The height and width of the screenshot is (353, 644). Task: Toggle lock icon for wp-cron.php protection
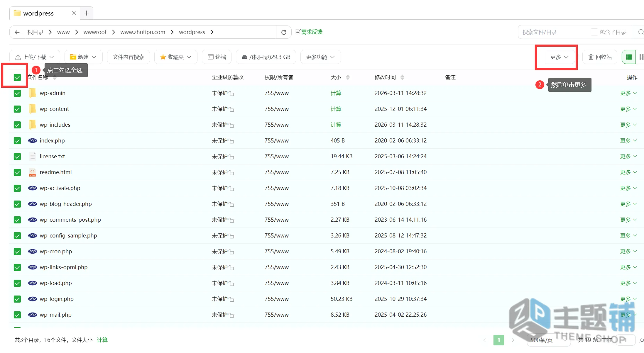click(231, 252)
